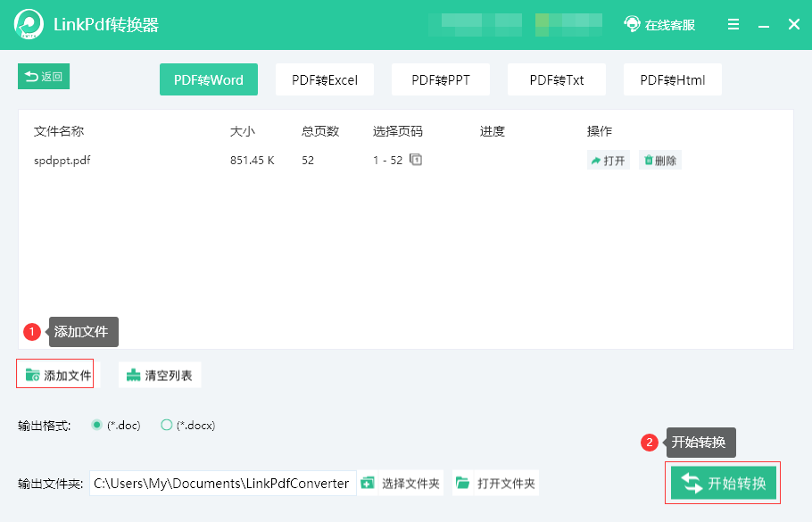
Task: Open online customer service headset icon
Action: [632, 24]
